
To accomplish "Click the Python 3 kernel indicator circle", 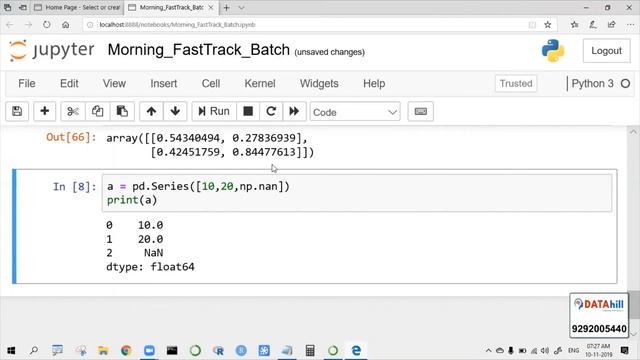I will click(625, 84).
